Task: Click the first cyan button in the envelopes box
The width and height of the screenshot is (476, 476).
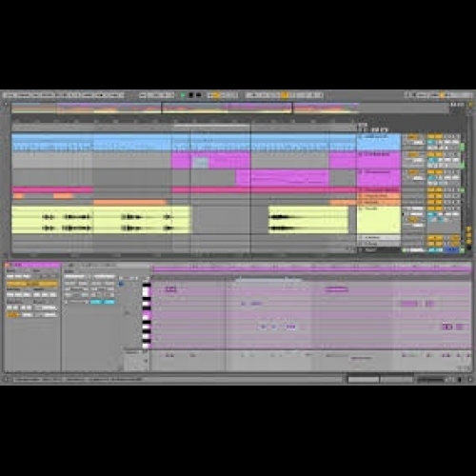Action: pyautogui.click(x=95, y=302)
